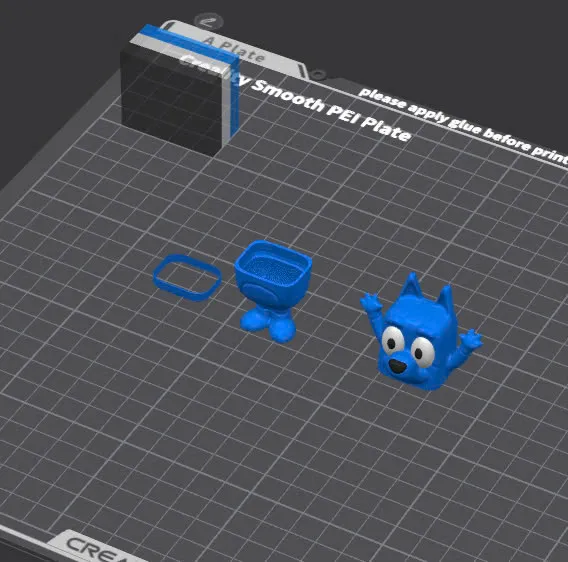Click the dark background above the build plate
568x562 pixels.
[x=435, y=36]
